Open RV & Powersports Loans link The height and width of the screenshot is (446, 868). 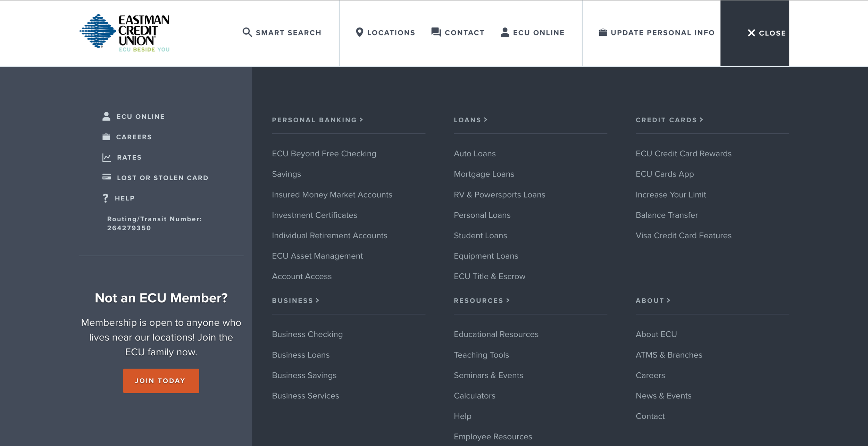tap(499, 195)
